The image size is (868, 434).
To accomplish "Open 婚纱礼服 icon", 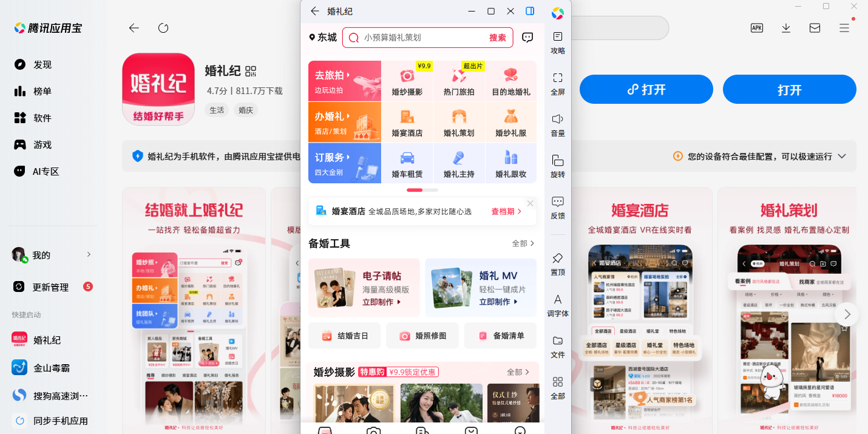I will click(x=510, y=123).
